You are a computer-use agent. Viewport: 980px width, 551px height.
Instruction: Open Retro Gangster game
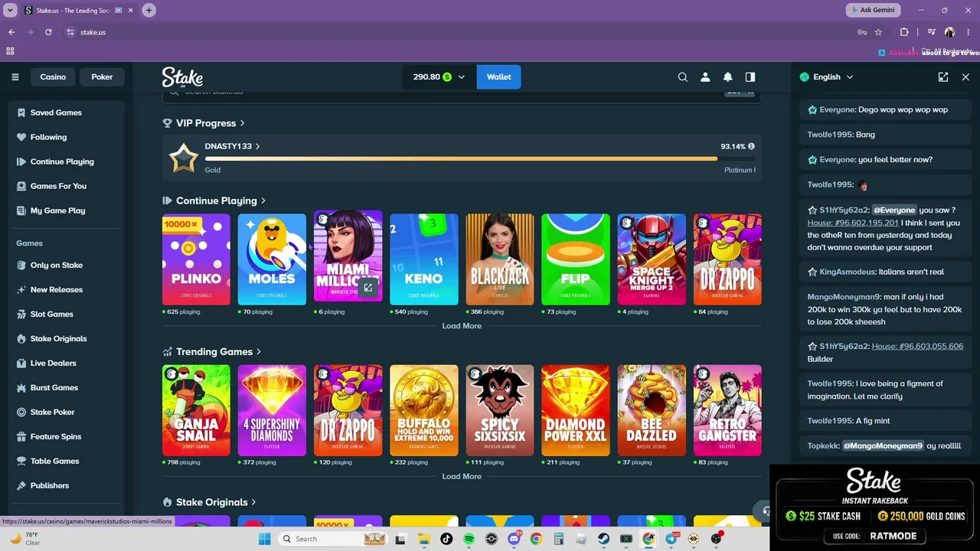coord(727,410)
